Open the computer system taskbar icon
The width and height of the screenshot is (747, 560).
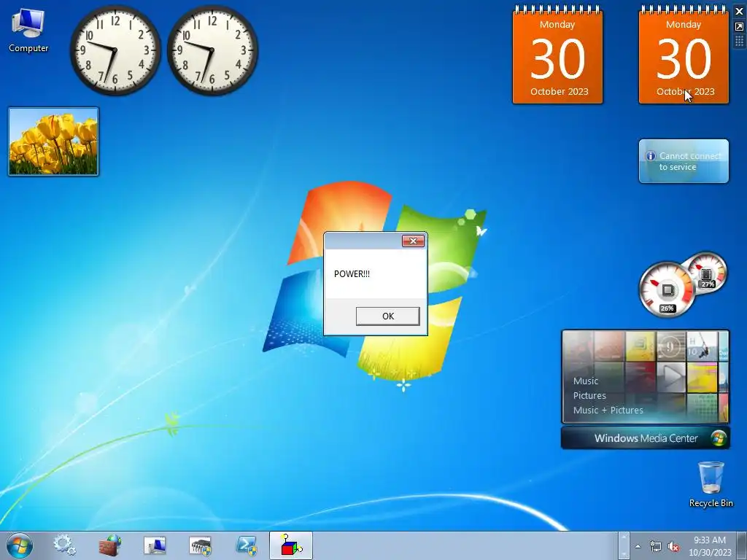tap(155, 545)
